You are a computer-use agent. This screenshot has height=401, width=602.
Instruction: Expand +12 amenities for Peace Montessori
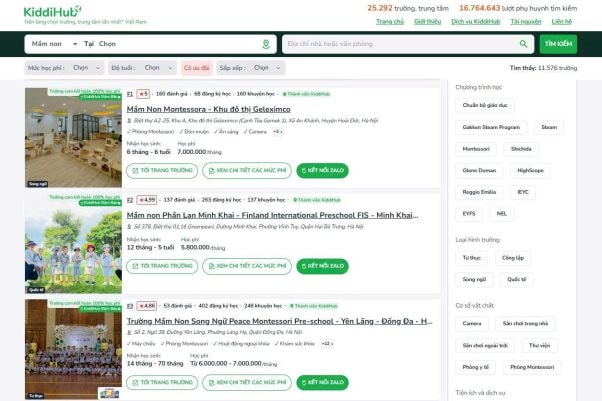click(x=327, y=344)
